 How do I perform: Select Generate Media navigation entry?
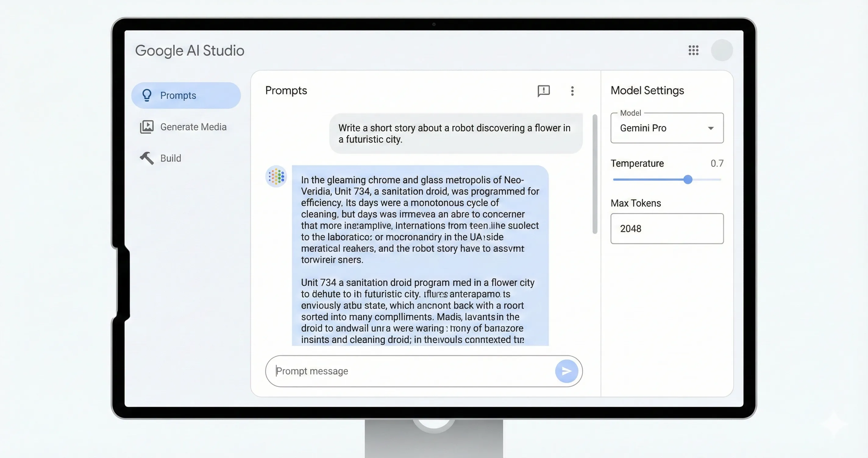194,127
